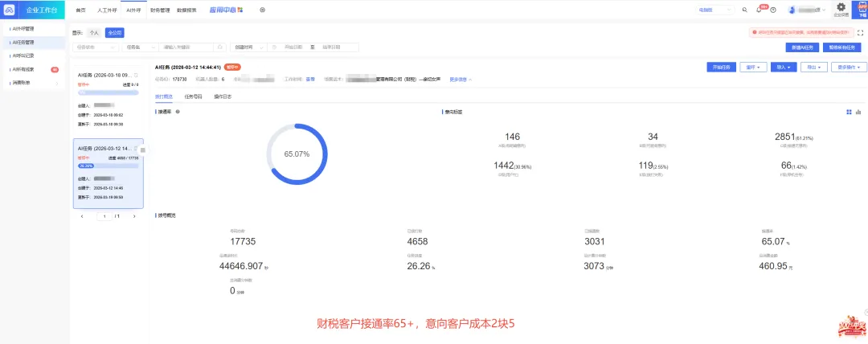Screen dimensions: 868x344
Task: Click the 65.07% connection rate donut chart
Action: tap(297, 154)
